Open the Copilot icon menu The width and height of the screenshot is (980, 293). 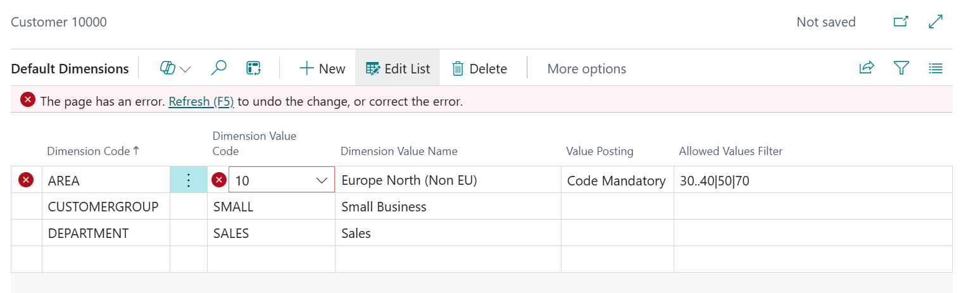point(168,68)
